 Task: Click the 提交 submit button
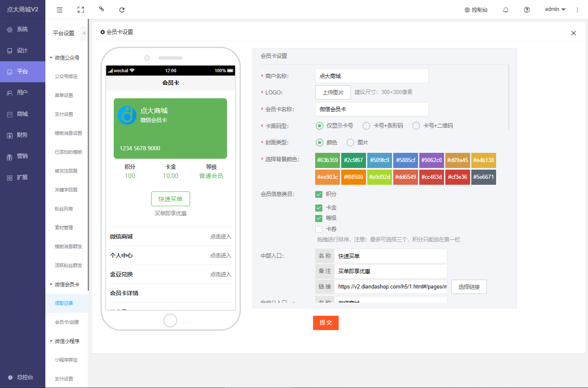point(326,322)
